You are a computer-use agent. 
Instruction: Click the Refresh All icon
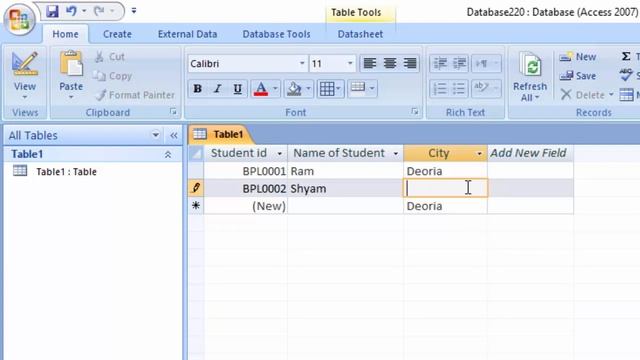pyautogui.click(x=530, y=65)
